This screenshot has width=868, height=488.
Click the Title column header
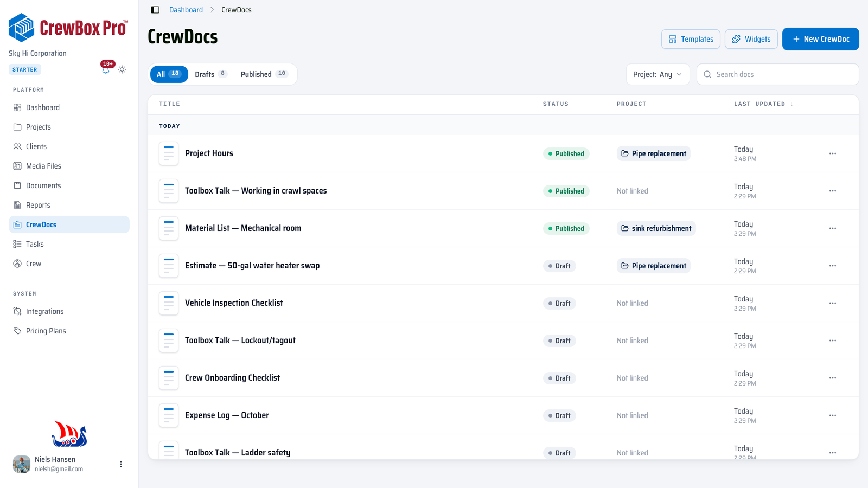coord(169,104)
